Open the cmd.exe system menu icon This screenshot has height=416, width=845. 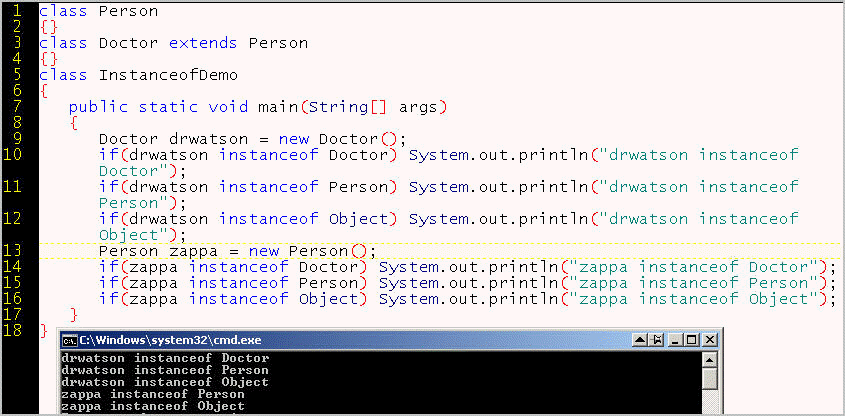click(69, 340)
